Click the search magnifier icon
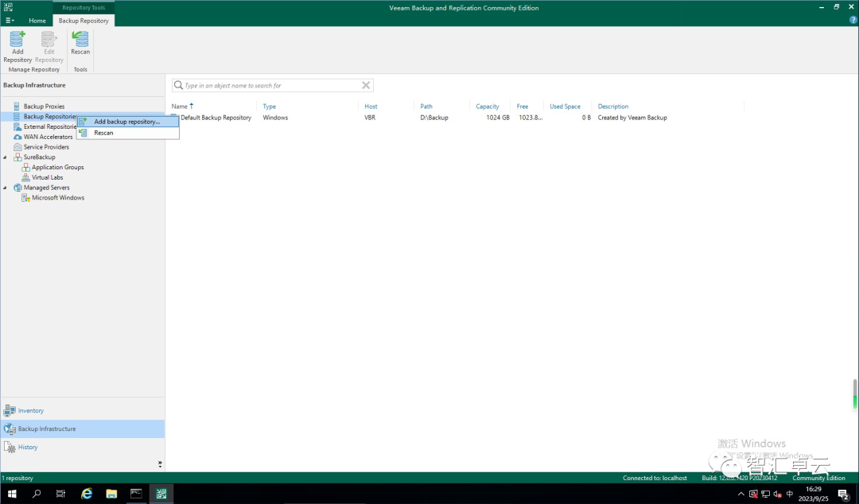 [x=178, y=85]
